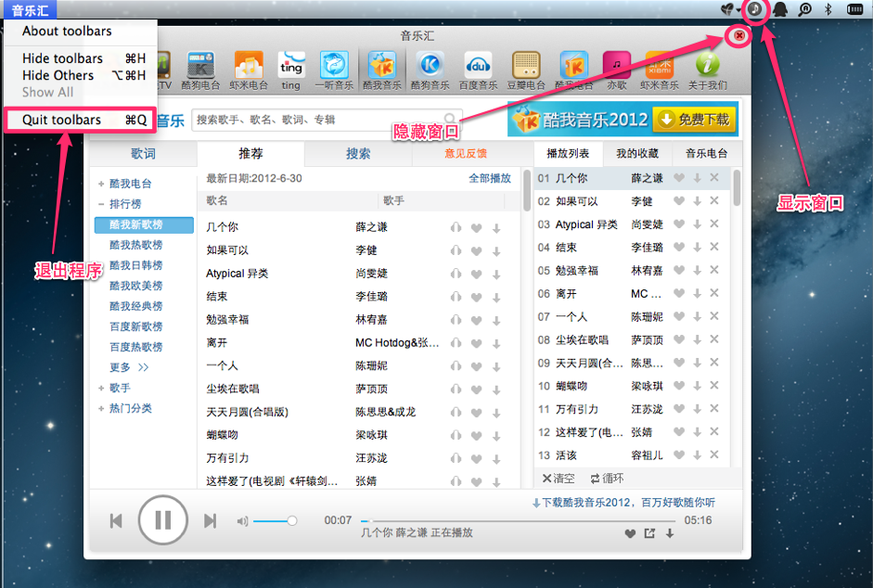This screenshot has height=588, width=873.
Task: Switch to the 歌词 lyrics tab
Action: pos(143,154)
